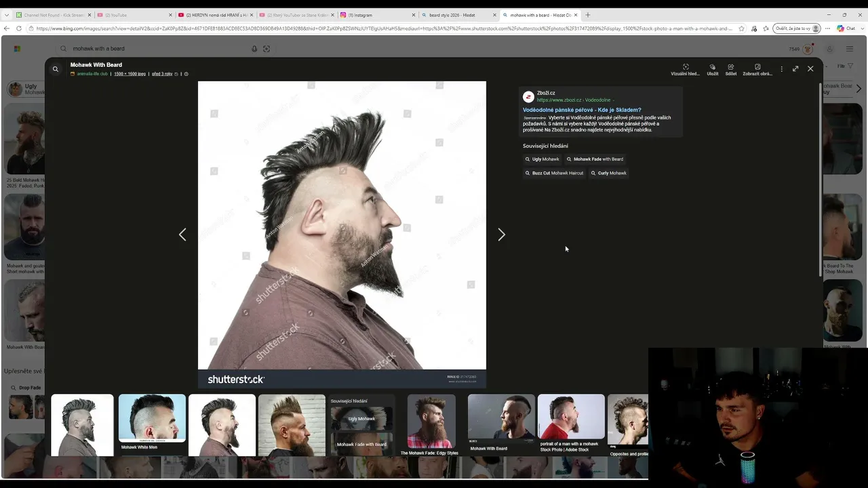
Task: Open the three-dot more options menu
Action: pyautogui.click(x=781, y=68)
